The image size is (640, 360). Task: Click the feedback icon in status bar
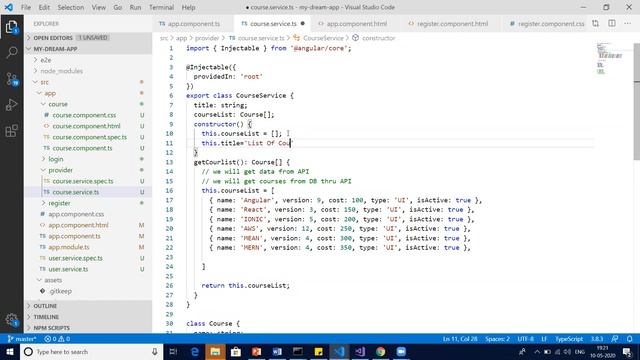pyautogui.click(x=615, y=339)
